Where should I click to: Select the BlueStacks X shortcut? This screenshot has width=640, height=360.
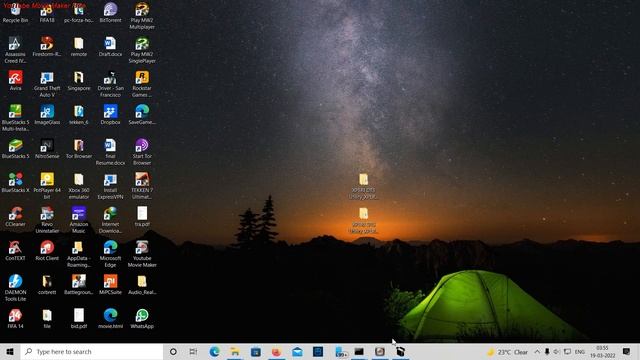[16, 182]
